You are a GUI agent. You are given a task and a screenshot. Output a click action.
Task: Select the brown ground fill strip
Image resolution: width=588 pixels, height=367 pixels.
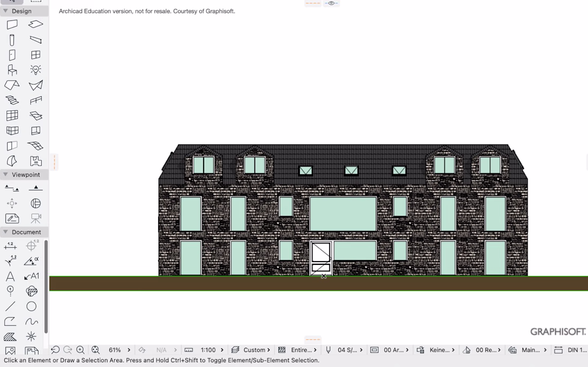(319, 284)
